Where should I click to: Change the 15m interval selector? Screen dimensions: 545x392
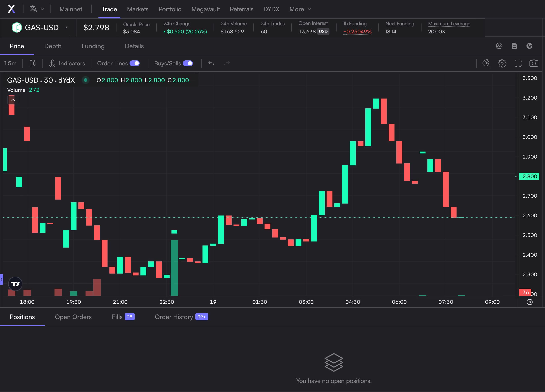tap(10, 64)
